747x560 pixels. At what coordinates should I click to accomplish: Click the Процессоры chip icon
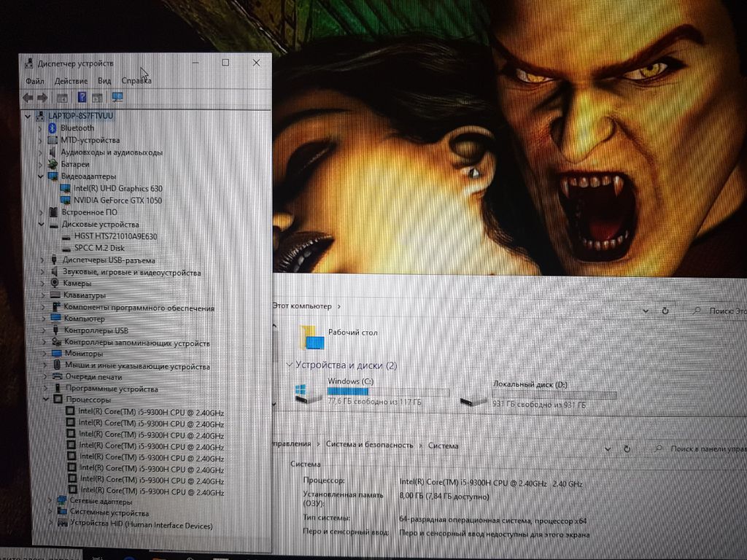coord(58,400)
